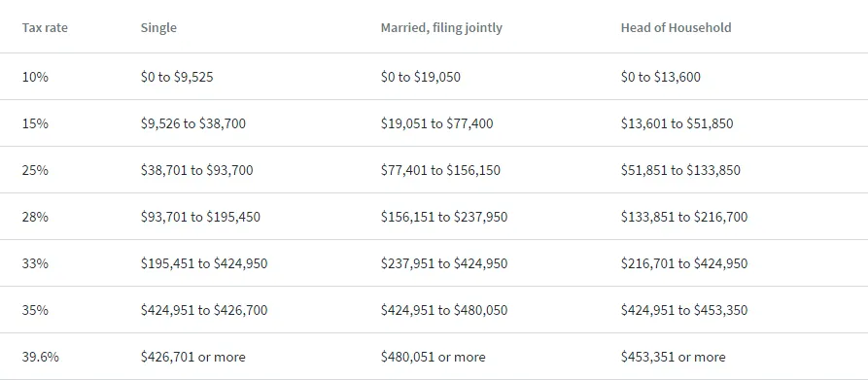868x380 pixels.
Task: Select the $93,701 to $195,450 cell
Action: click(x=200, y=217)
